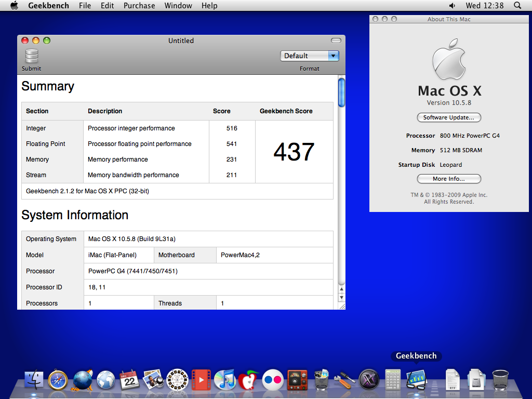532x399 pixels.
Task: Click the scroll down arrow in Geekbench window
Action: tap(342, 298)
